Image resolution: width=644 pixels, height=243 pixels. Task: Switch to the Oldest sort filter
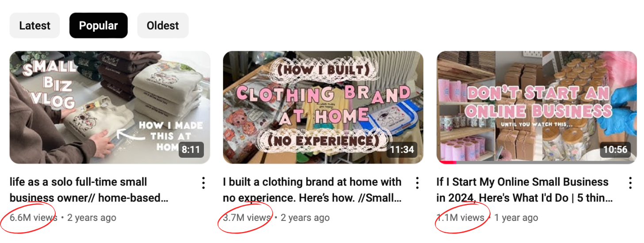163,26
